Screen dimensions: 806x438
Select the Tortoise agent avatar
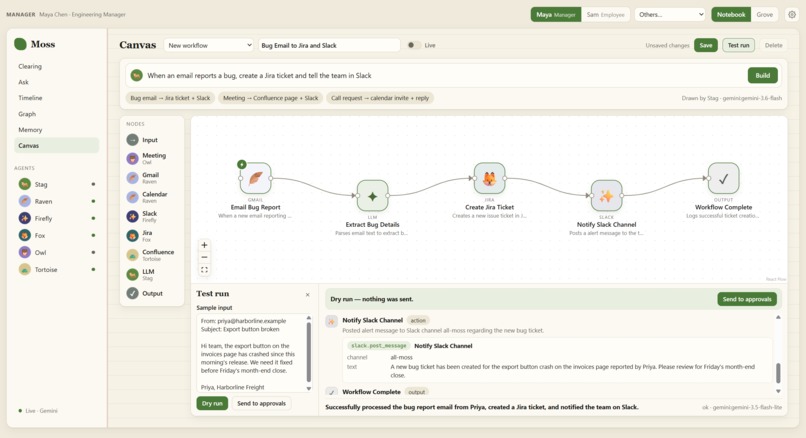click(x=24, y=269)
